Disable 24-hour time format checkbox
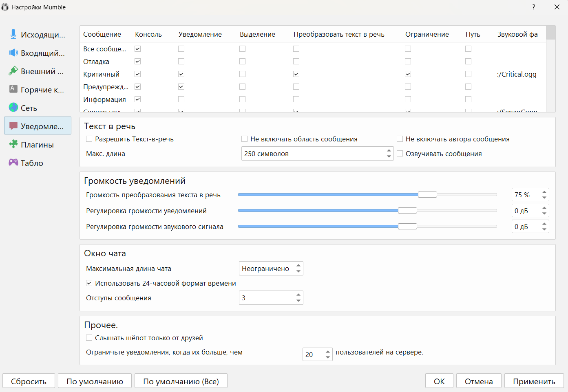The image size is (568, 392). coord(89,283)
